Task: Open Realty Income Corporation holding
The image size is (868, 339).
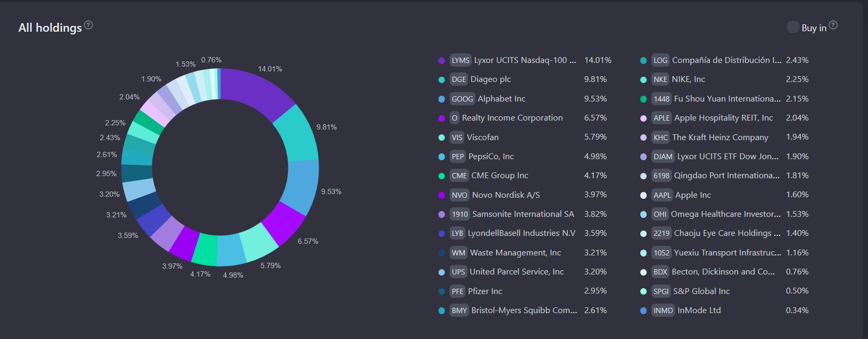Action: pyautogui.click(x=512, y=118)
